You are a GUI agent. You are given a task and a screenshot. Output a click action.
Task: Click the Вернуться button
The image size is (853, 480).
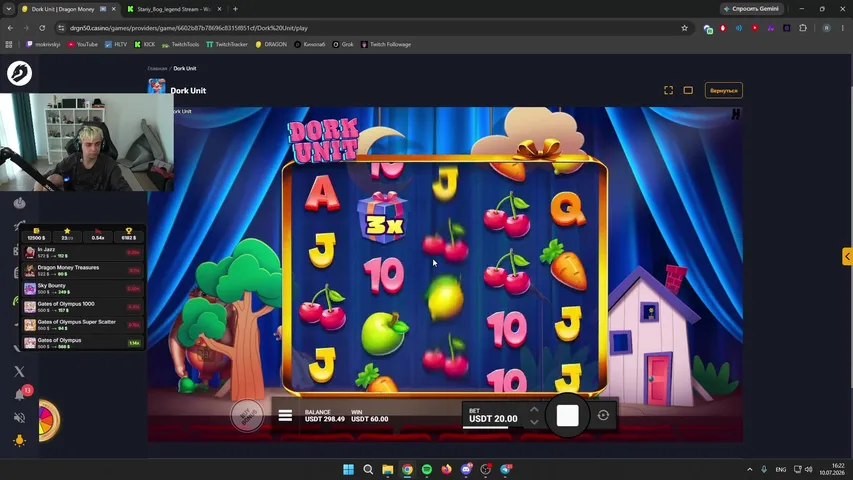point(724,90)
